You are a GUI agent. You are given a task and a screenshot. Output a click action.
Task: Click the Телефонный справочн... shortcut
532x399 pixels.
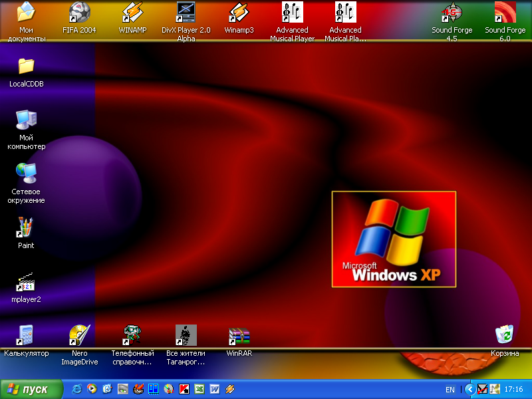(132, 335)
